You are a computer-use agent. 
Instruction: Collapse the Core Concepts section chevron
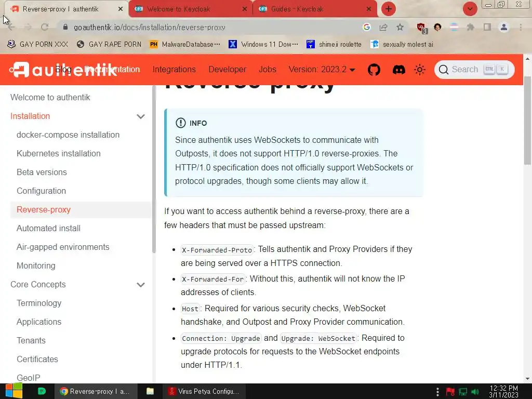click(140, 285)
